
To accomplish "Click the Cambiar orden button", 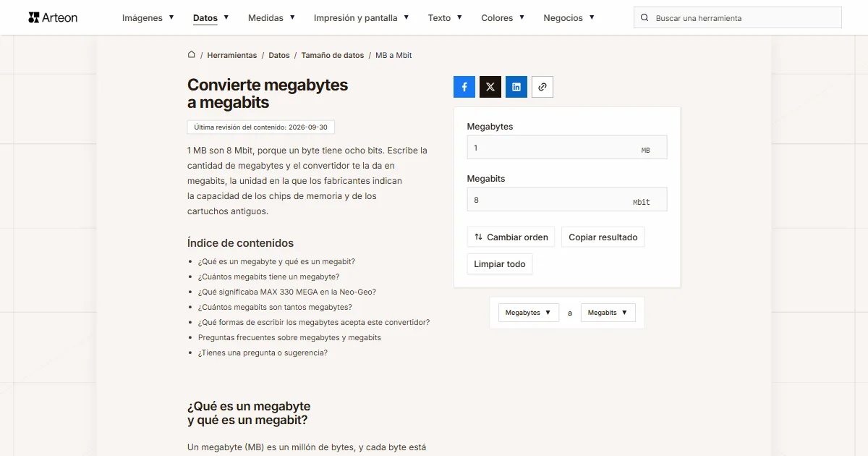I will point(511,237).
